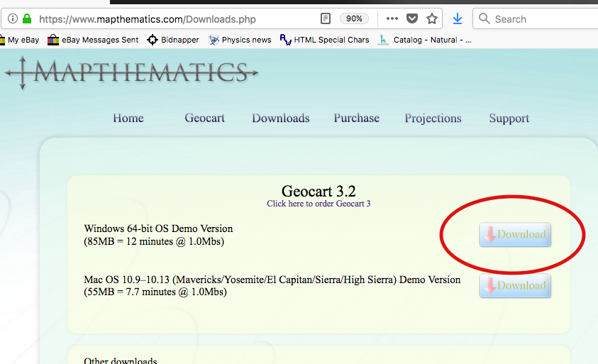Screen dimensions: 598x364
Task: Click the Pocket save icon
Action: coord(412,18)
